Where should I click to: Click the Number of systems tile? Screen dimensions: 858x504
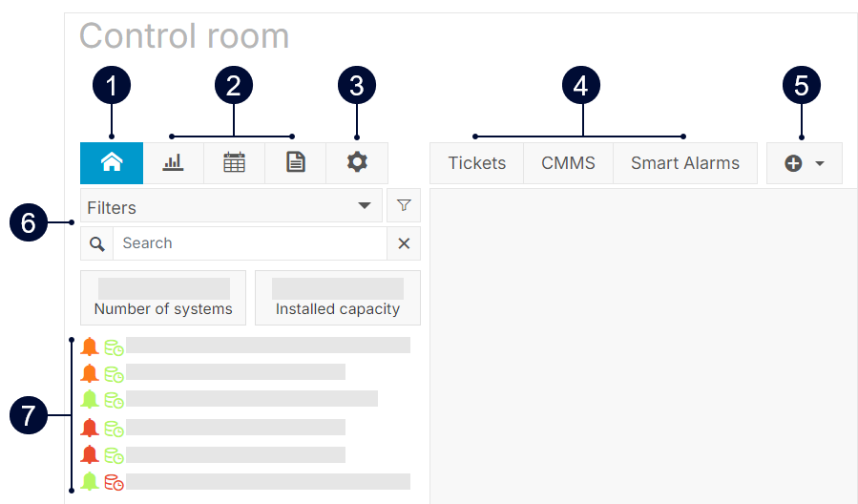[163, 298]
